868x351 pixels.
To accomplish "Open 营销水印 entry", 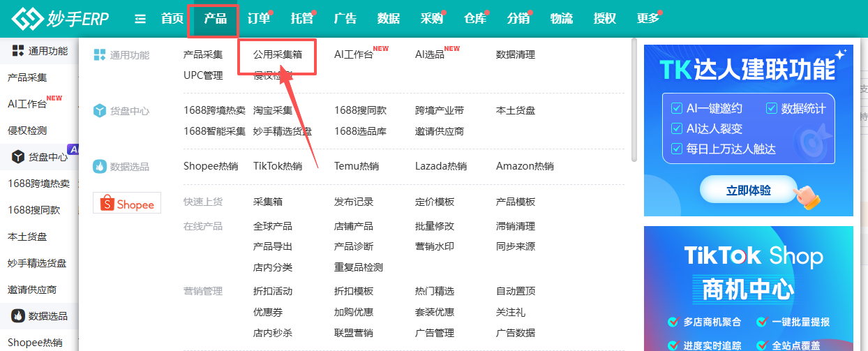I will point(435,246).
